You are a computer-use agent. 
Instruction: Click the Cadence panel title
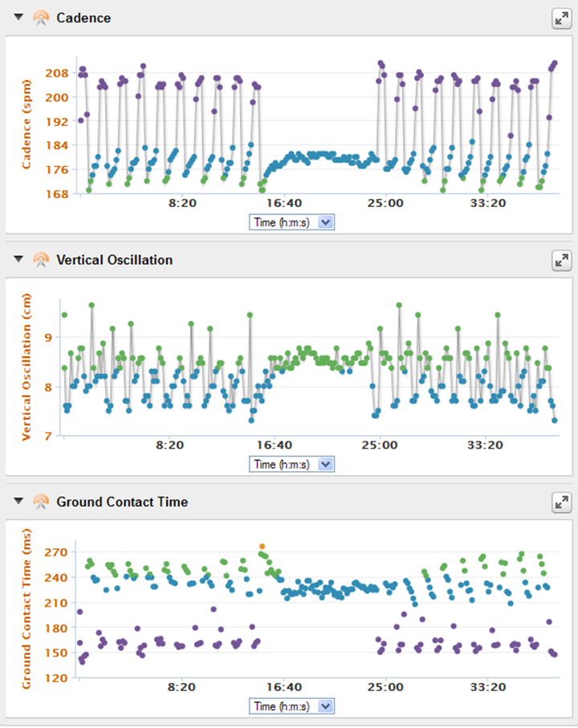click(83, 18)
